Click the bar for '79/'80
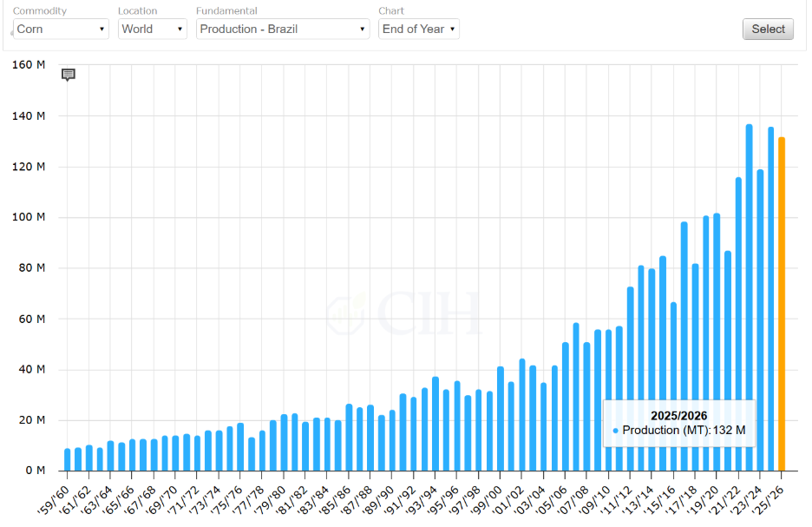 pyautogui.click(x=284, y=443)
